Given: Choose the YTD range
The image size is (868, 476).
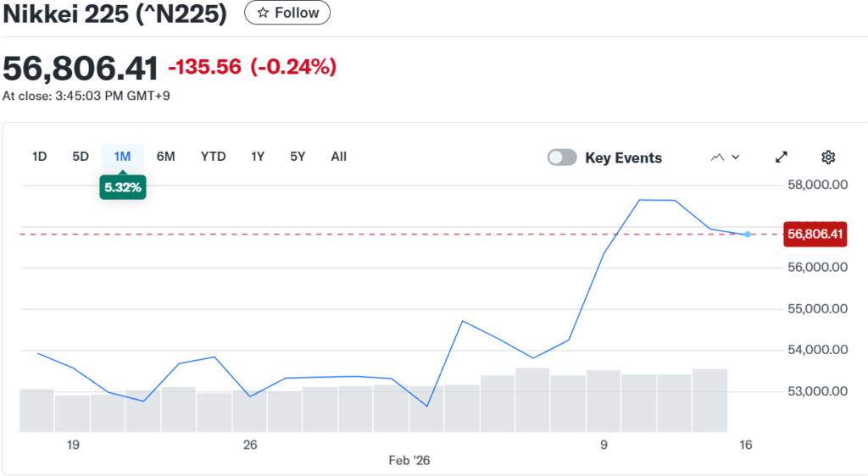Looking at the screenshot, I should tap(213, 156).
